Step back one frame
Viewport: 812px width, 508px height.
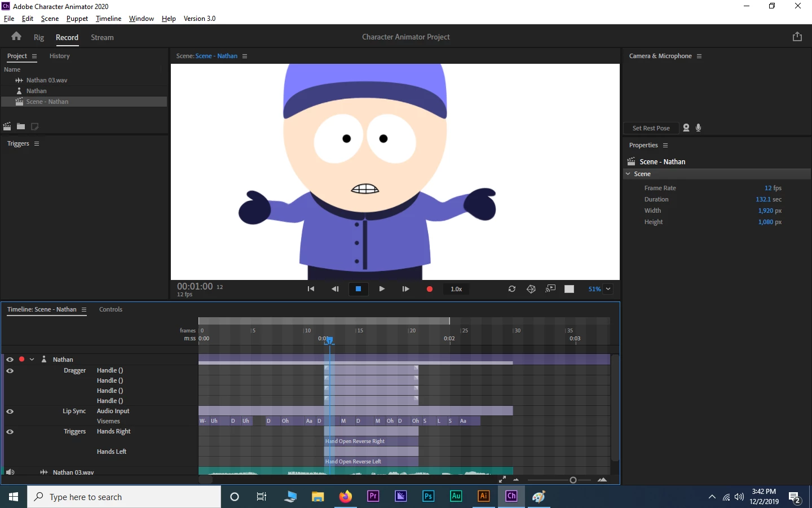[335, 289]
